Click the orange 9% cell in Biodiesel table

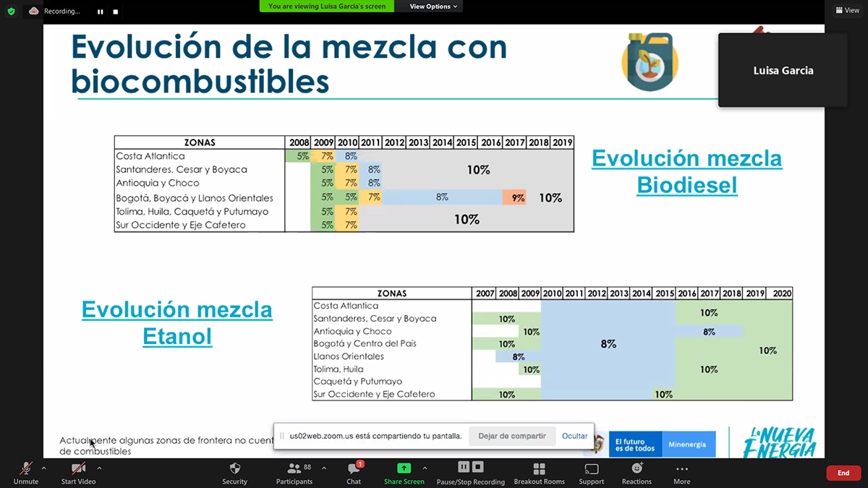(514, 197)
